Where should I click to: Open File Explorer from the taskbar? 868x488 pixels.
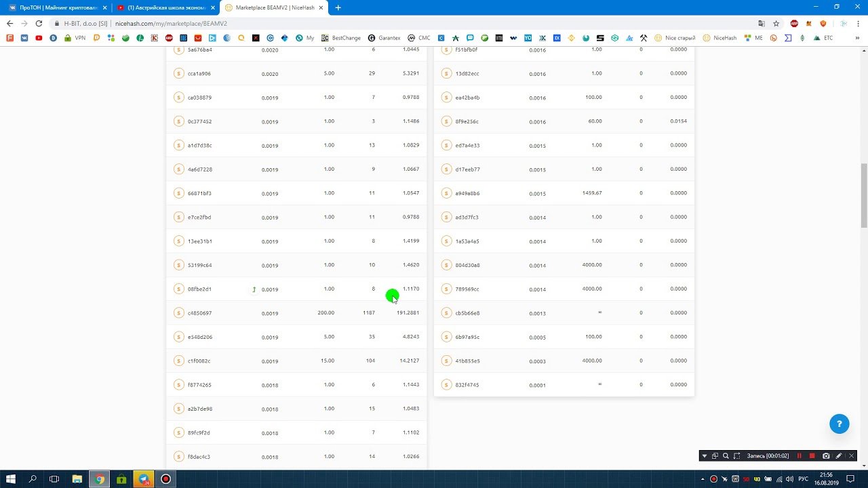click(77, 479)
